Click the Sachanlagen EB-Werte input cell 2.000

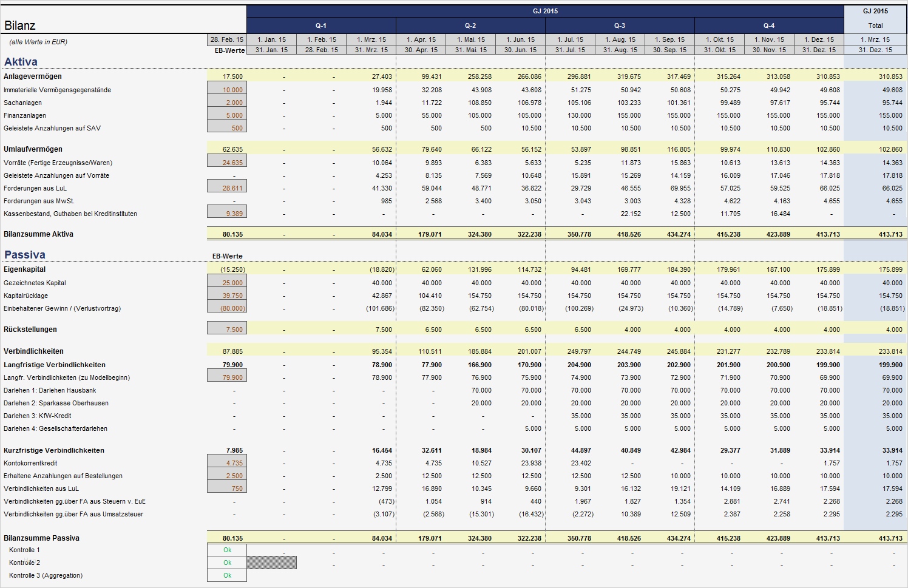(x=227, y=102)
